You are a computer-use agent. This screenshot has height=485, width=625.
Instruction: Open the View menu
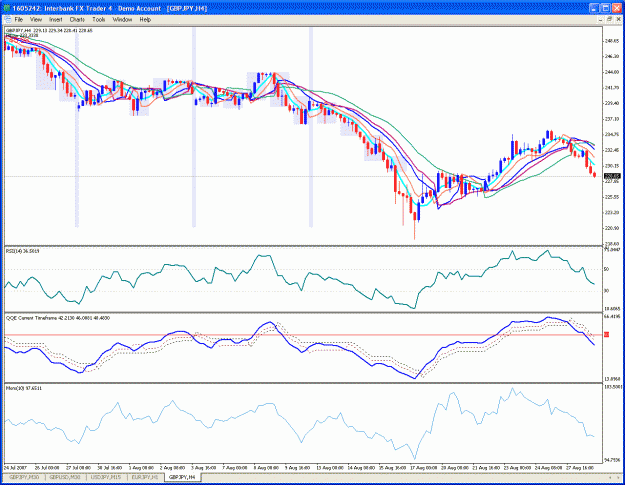35,19
